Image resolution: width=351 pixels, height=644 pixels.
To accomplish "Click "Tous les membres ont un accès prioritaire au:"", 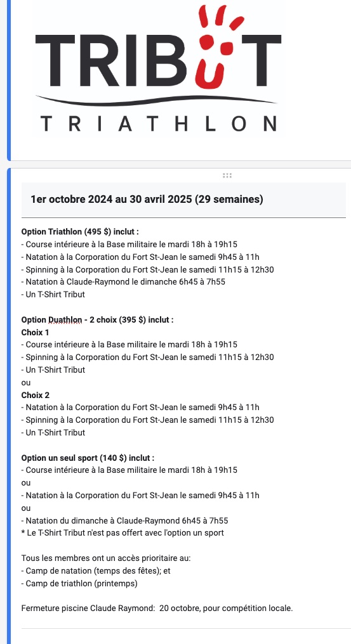I will click(106, 558).
